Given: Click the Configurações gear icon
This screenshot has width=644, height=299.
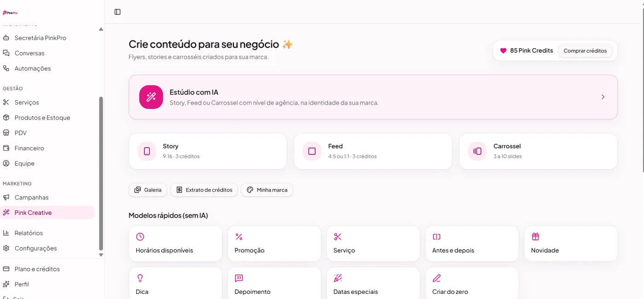Looking at the screenshot, I should (6, 248).
